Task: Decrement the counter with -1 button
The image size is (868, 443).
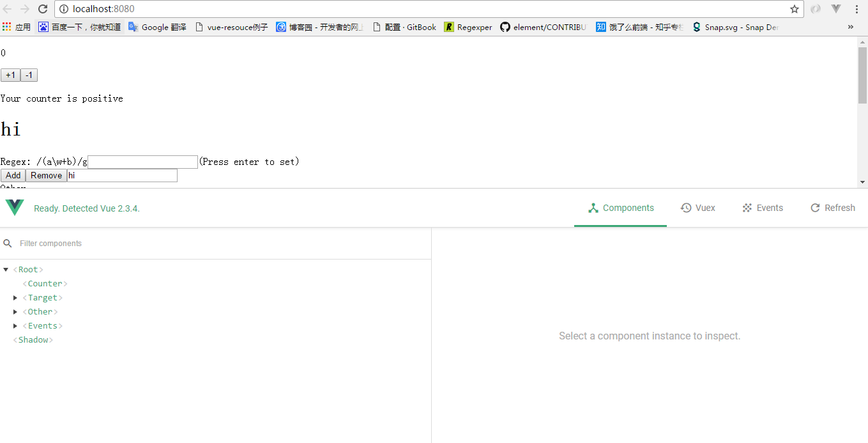Action: pyautogui.click(x=29, y=75)
